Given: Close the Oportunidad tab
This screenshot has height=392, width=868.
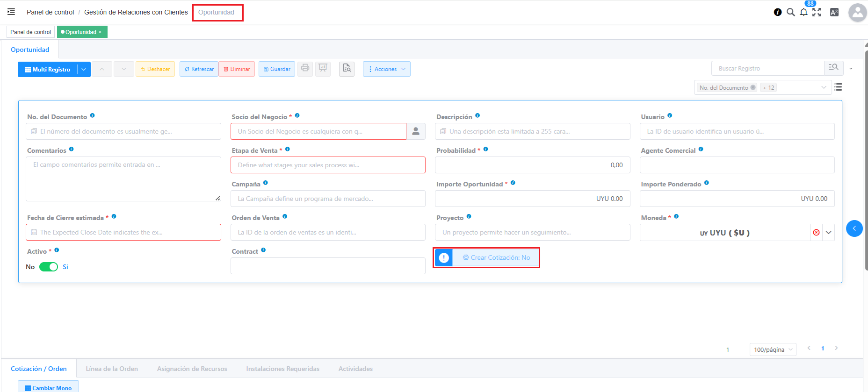Looking at the screenshot, I should [x=100, y=32].
